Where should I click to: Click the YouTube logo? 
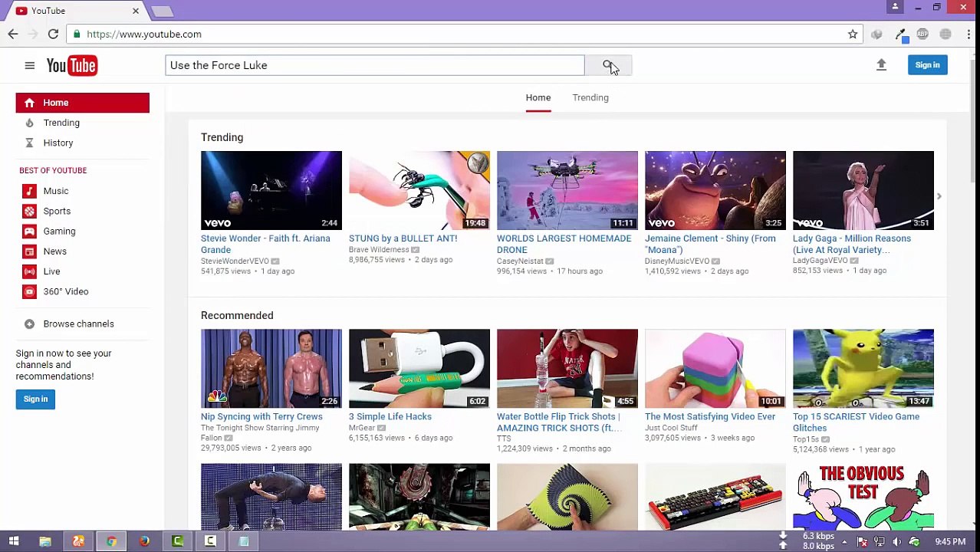tap(71, 66)
